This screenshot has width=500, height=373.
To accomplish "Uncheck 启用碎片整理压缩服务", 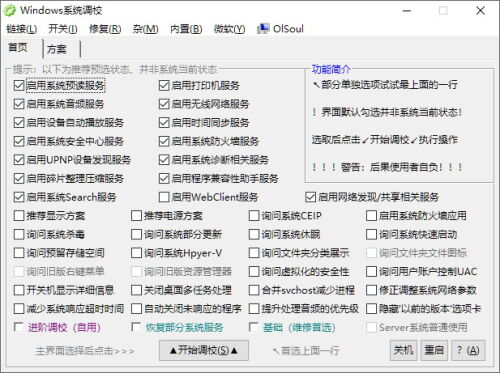I will pyautogui.click(x=19, y=178).
